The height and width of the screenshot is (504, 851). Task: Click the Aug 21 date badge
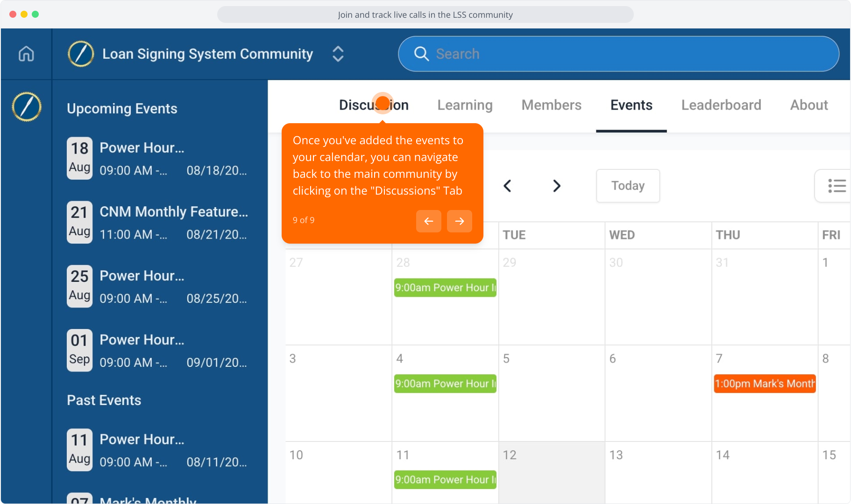pyautogui.click(x=79, y=222)
